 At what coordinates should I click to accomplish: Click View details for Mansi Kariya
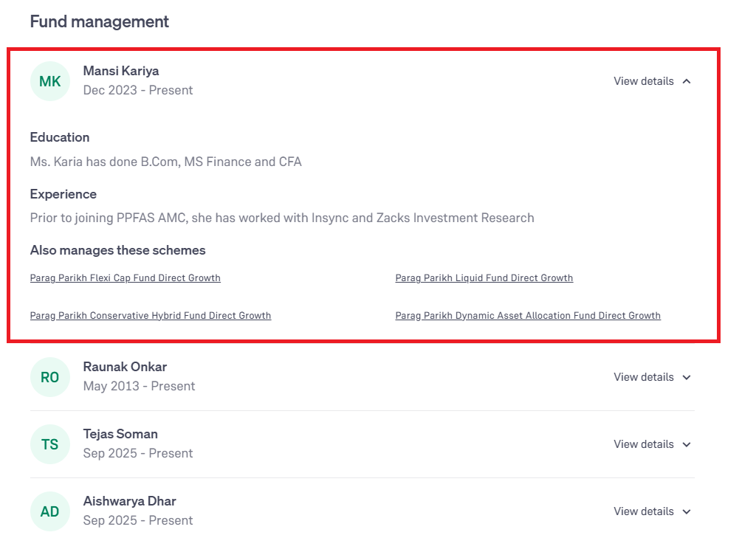click(x=644, y=81)
